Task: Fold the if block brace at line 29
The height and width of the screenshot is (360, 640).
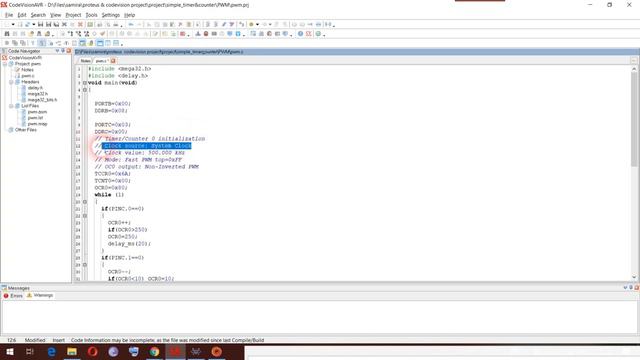Action: point(85,264)
